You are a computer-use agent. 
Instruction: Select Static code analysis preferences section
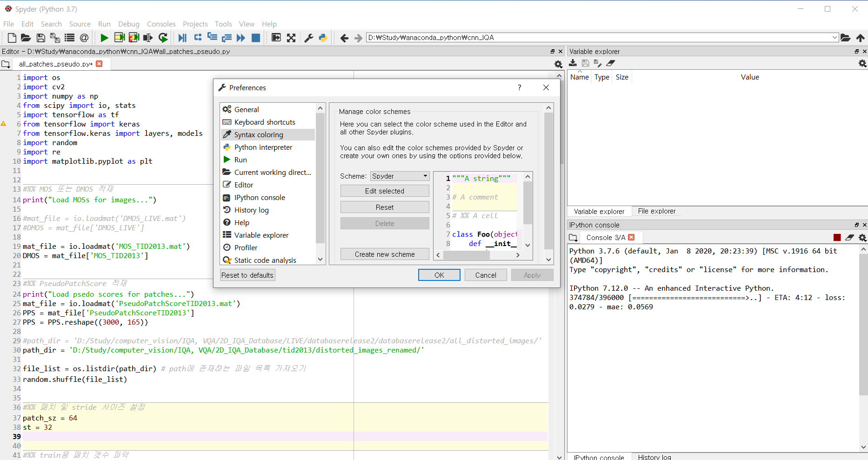(x=267, y=260)
